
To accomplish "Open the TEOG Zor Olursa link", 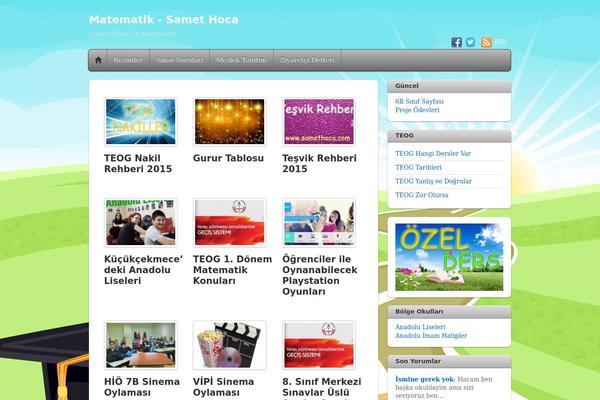I will coord(421,195).
